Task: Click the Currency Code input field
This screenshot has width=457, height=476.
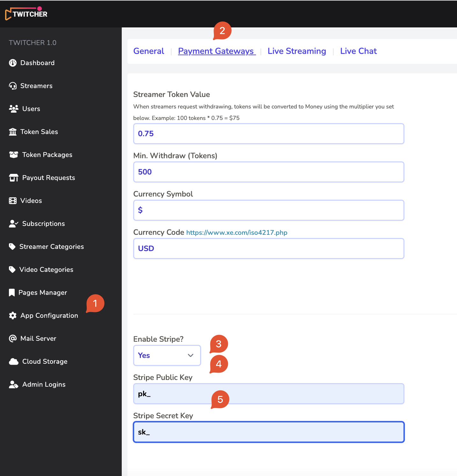Action: pyautogui.click(x=269, y=249)
